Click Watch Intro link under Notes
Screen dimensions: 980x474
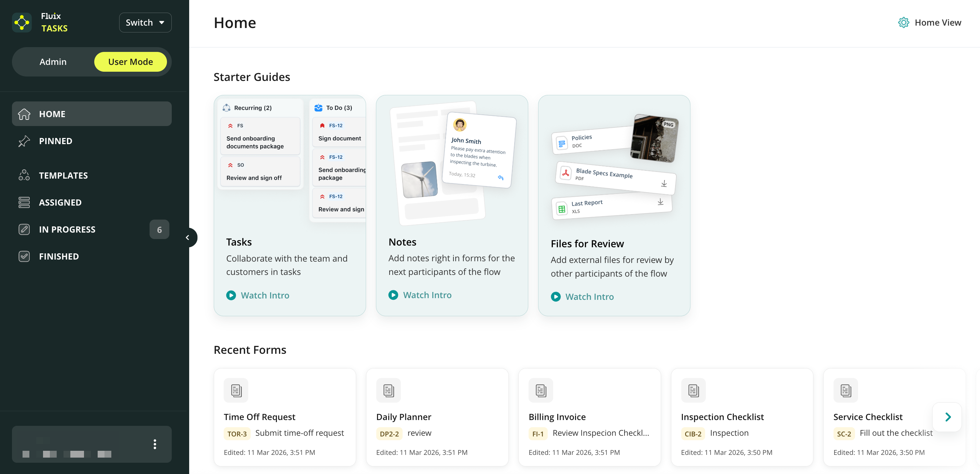tap(427, 295)
